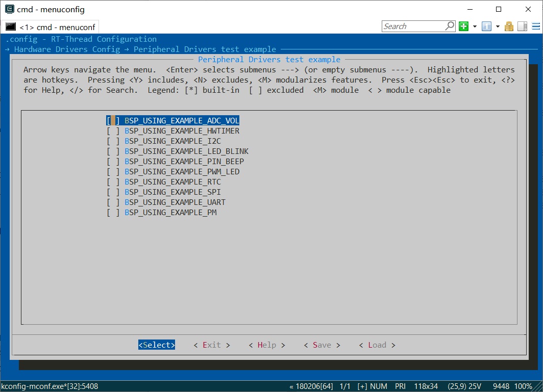543x392 pixels.
Task: Click the active console number icon
Action: coord(486,27)
